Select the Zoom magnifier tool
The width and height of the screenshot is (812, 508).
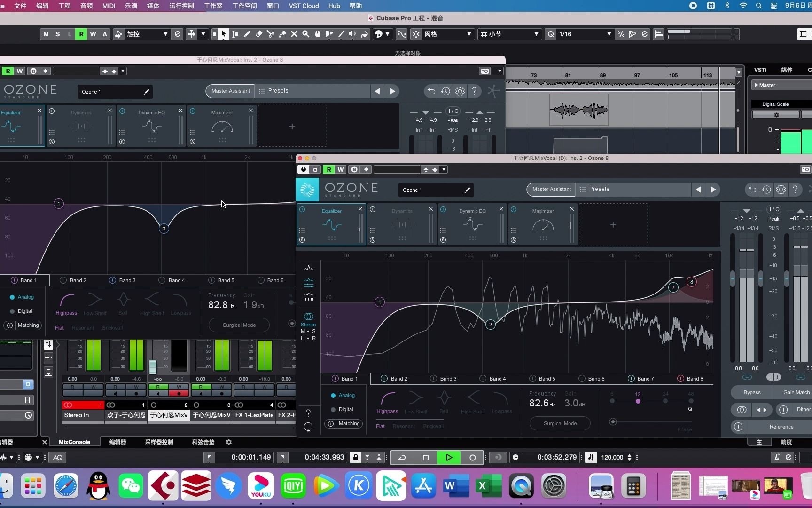click(x=306, y=34)
